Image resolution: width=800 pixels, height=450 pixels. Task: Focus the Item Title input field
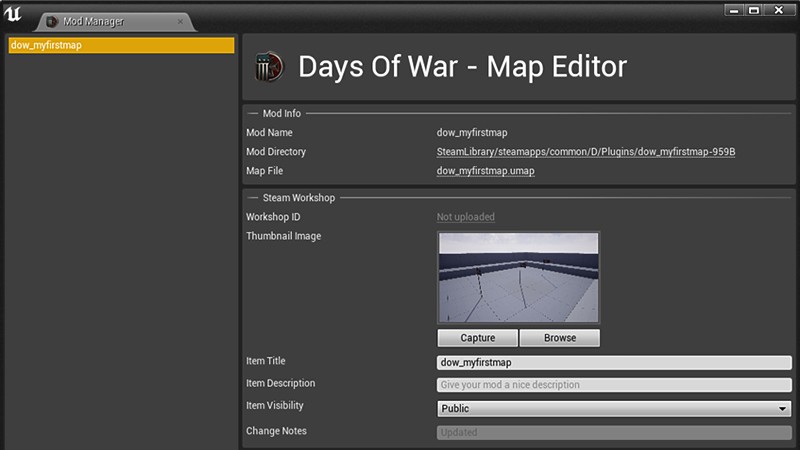coord(614,362)
